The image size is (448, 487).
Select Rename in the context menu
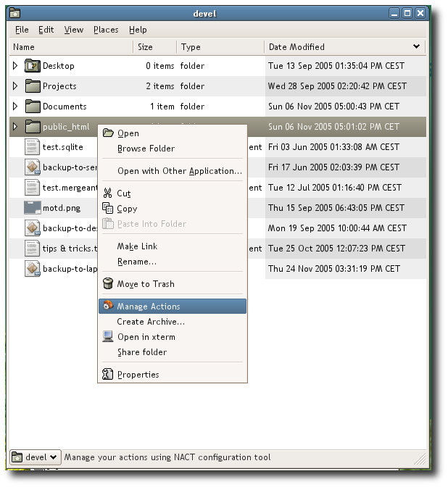173,262
